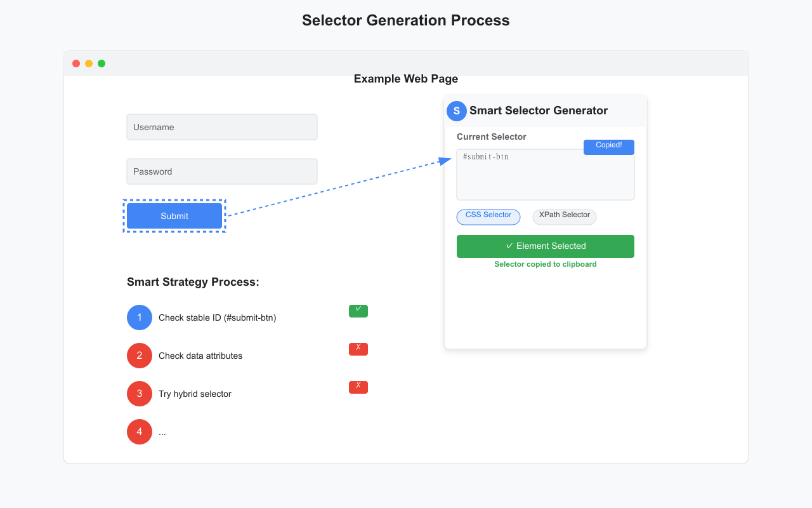Click the 'Check stable ID (#submit-btn)' text

tap(218, 317)
